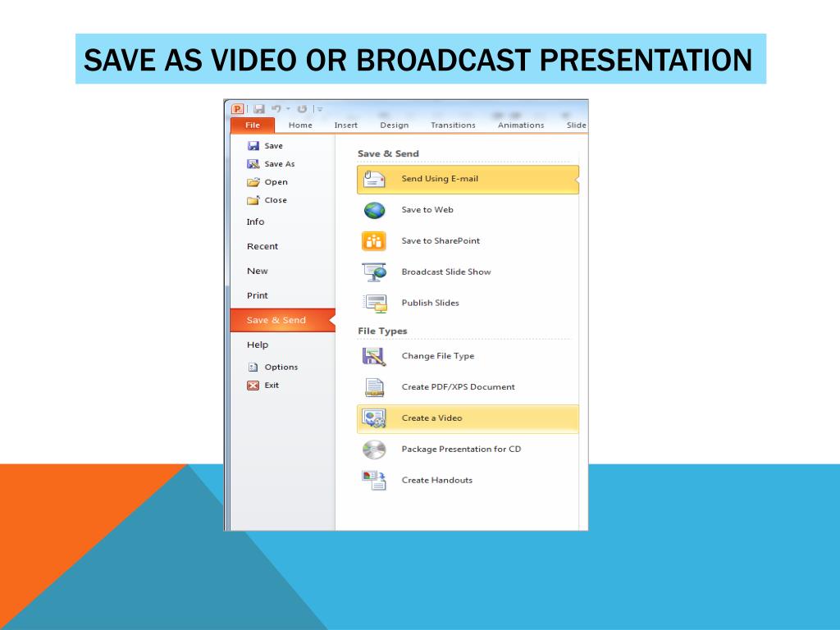Viewport: 840px width, 630px height.
Task: Click the Package Presentation for CD disc icon
Action: 374,450
